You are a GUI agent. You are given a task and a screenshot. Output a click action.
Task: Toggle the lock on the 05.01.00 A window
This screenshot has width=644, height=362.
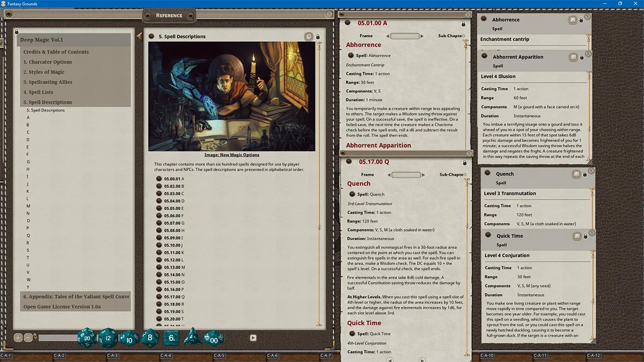point(464,24)
